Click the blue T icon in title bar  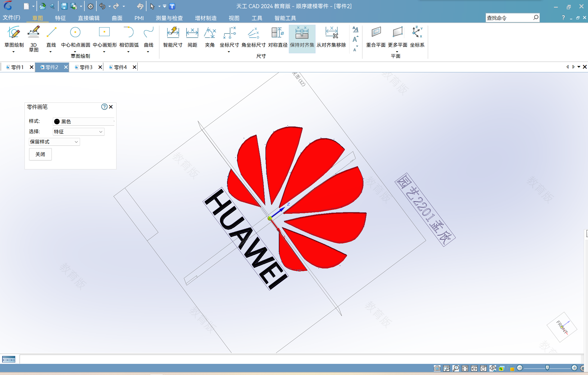(x=172, y=6)
